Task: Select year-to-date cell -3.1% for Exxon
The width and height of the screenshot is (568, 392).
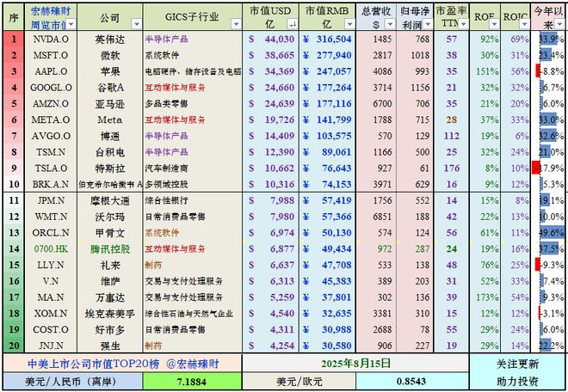Action: tap(547, 314)
